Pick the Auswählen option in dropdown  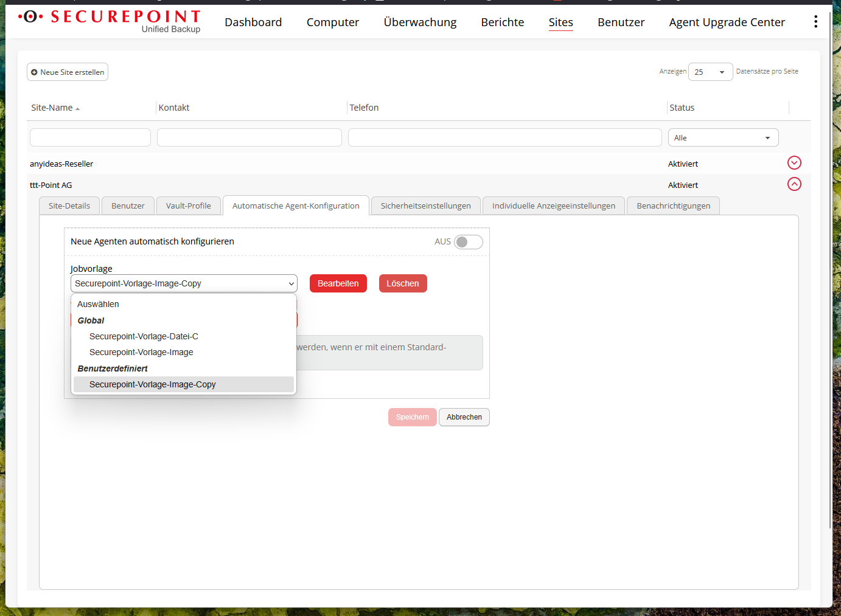click(x=98, y=304)
